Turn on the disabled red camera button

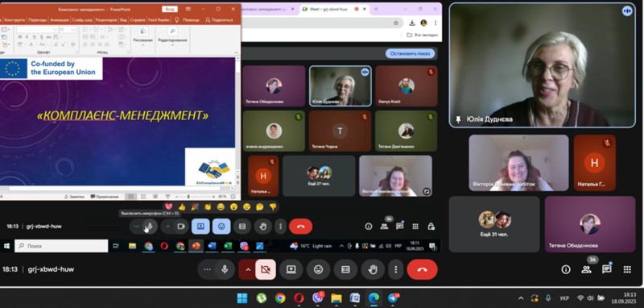tap(266, 269)
